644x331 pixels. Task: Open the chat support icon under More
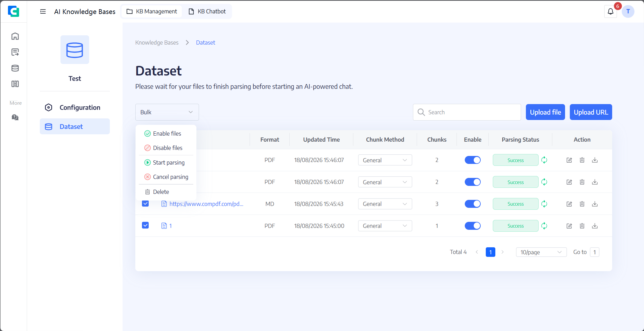click(x=15, y=117)
